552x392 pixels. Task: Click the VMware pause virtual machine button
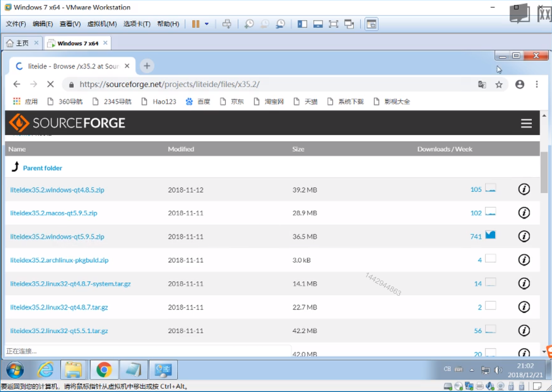[x=196, y=24]
